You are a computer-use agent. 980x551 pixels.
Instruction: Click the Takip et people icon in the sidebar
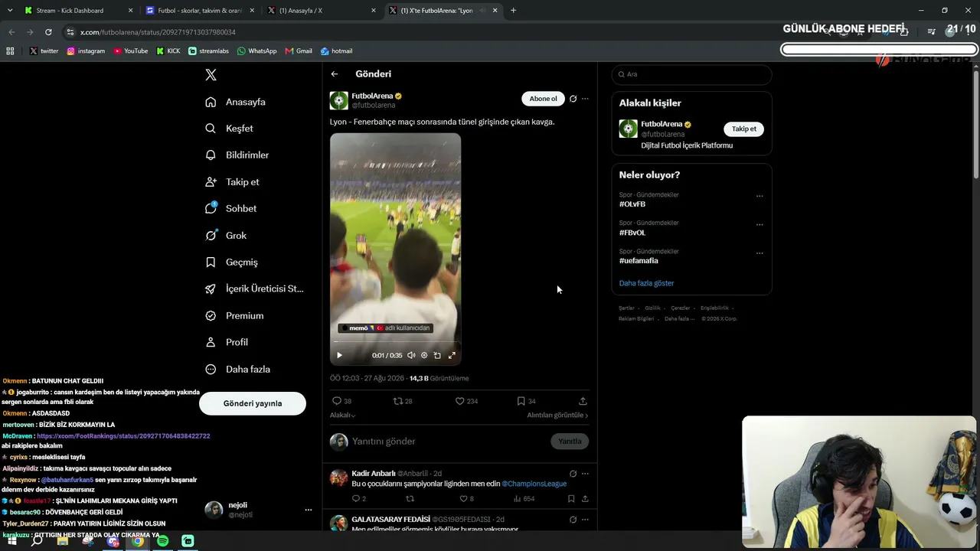pos(211,182)
